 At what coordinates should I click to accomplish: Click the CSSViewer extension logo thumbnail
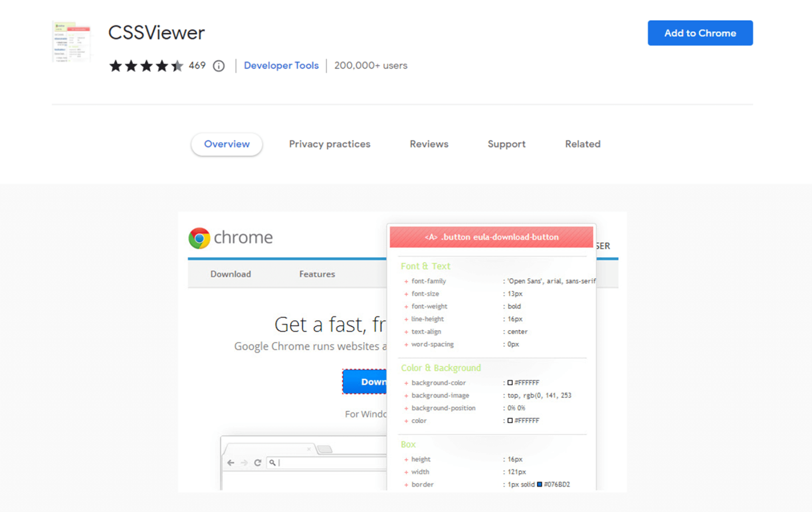71,42
